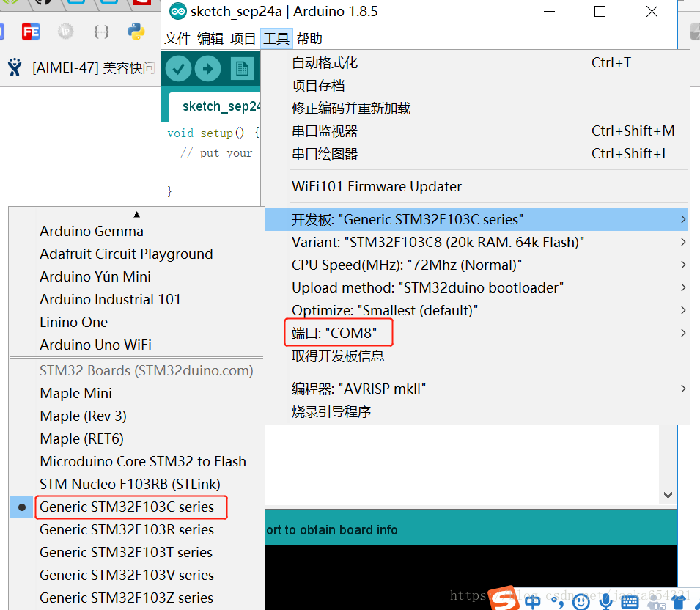
Task: Expand the Variant STM32F103C8 submenu
Action: [x=476, y=242]
